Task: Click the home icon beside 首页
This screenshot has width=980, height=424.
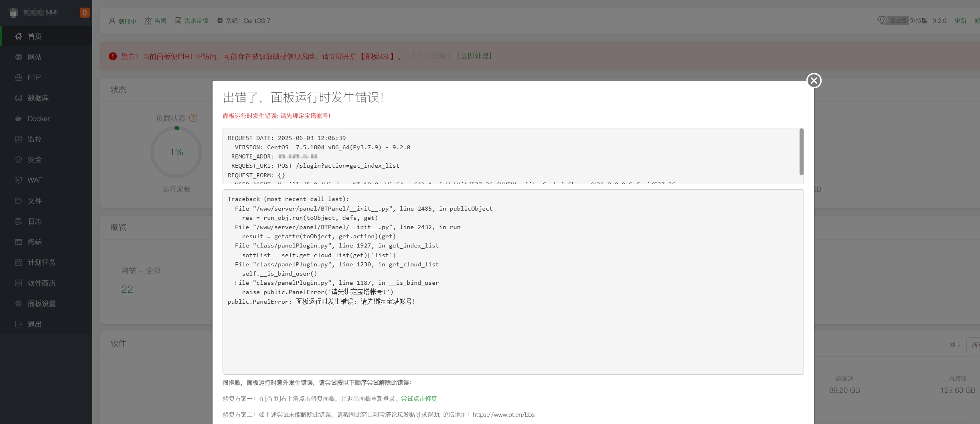Action: 18,36
